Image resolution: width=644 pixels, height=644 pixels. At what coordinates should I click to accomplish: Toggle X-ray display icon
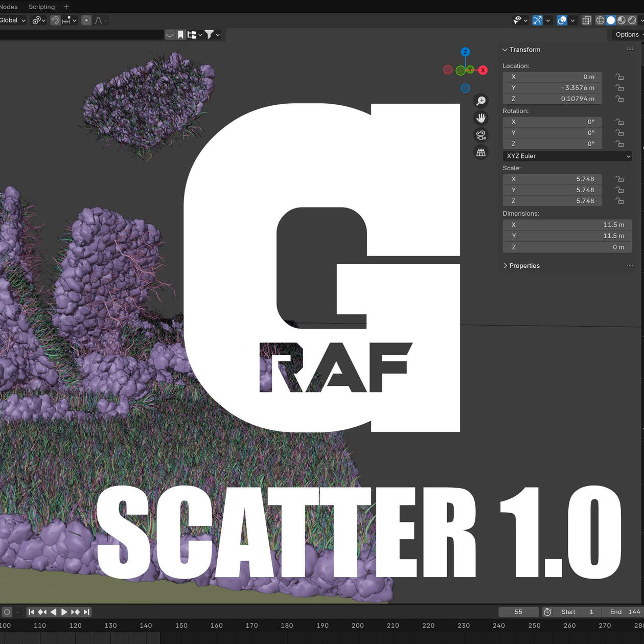click(x=586, y=20)
